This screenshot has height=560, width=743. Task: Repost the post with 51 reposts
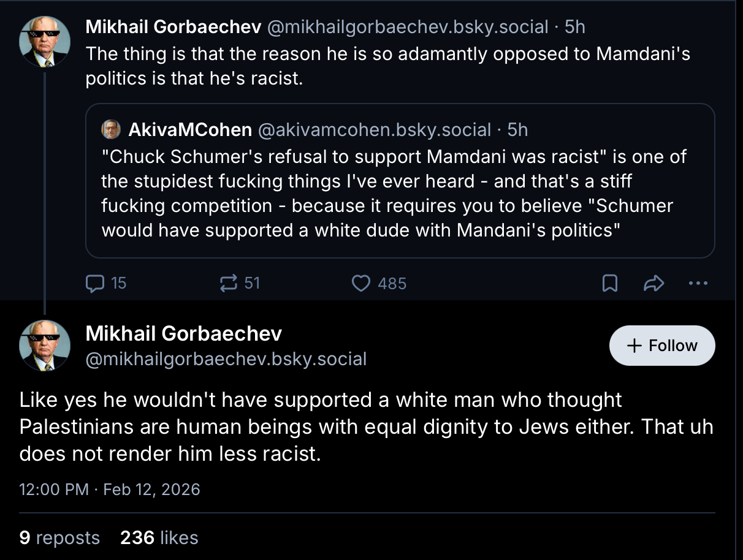point(229,282)
